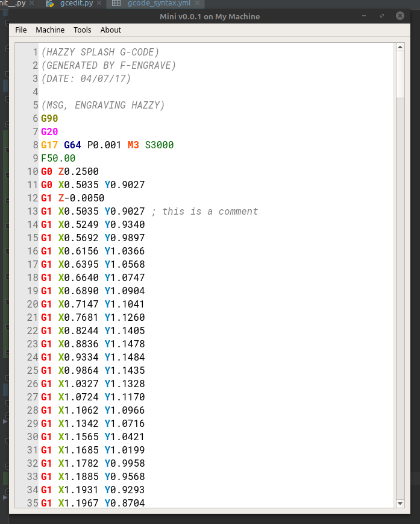Click Y1.1478 on line 23
The height and width of the screenshot is (524, 420).
[x=125, y=344]
